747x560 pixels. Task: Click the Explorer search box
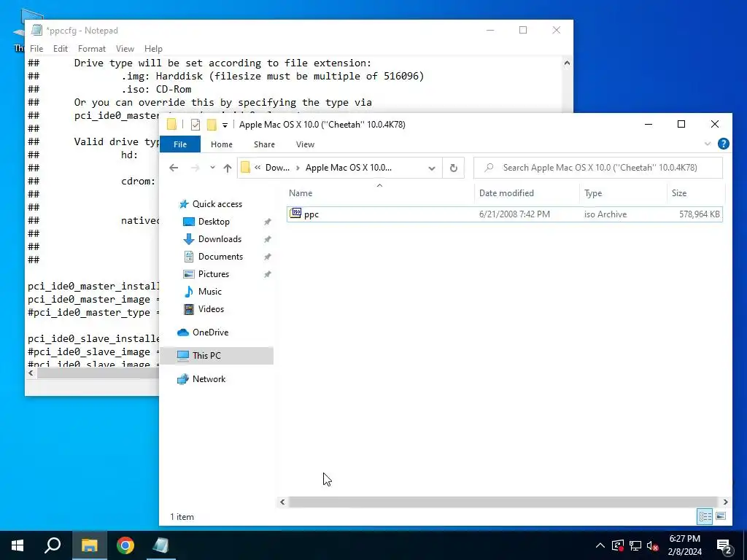[x=598, y=168]
